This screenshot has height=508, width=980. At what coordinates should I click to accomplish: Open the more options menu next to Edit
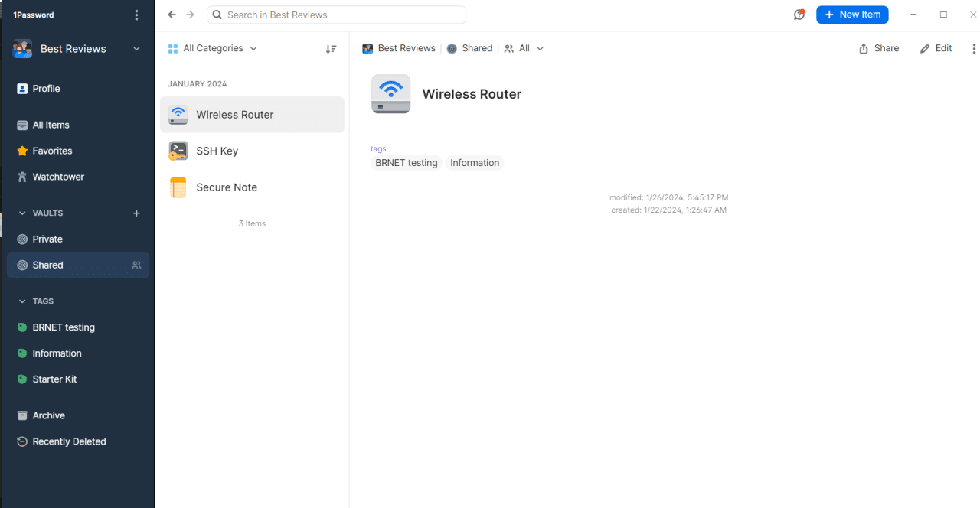[x=974, y=48]
